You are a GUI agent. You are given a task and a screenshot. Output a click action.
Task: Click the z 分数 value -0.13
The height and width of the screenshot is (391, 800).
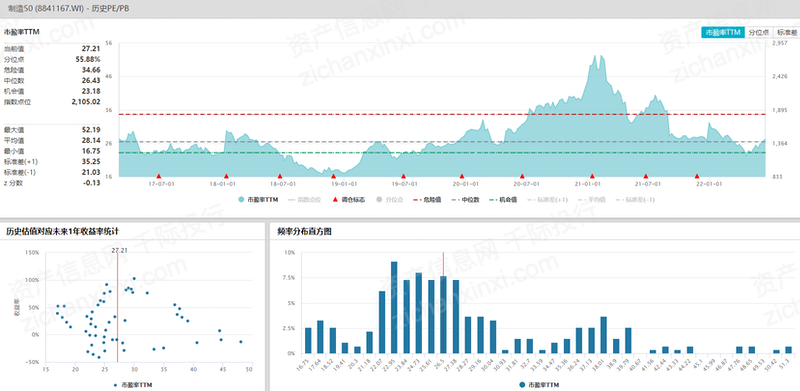coord(91,183)
